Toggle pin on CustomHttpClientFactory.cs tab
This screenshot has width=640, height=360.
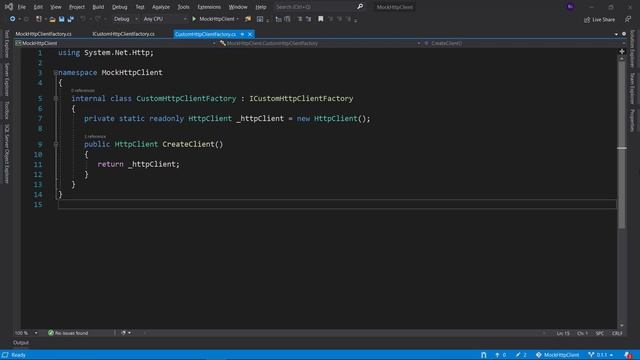[242, 34]
